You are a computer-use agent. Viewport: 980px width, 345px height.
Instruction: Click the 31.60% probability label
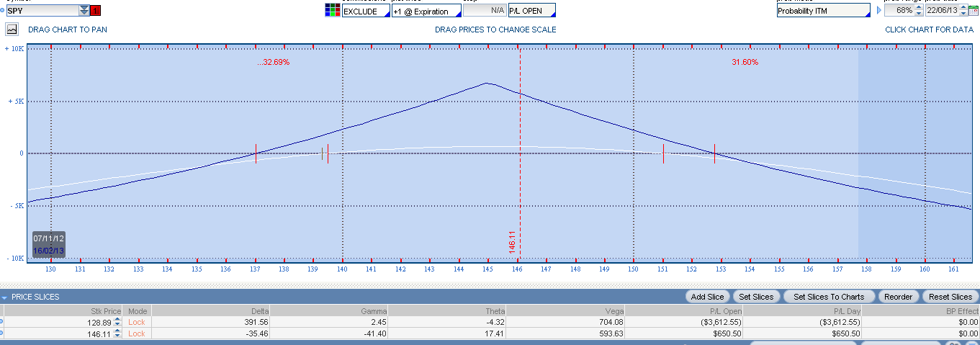745,63
